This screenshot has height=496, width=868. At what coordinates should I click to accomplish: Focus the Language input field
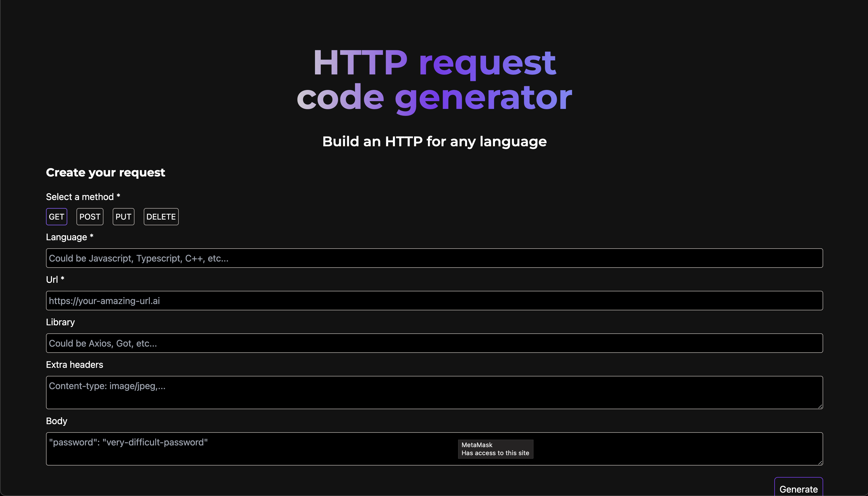point(434,258)
